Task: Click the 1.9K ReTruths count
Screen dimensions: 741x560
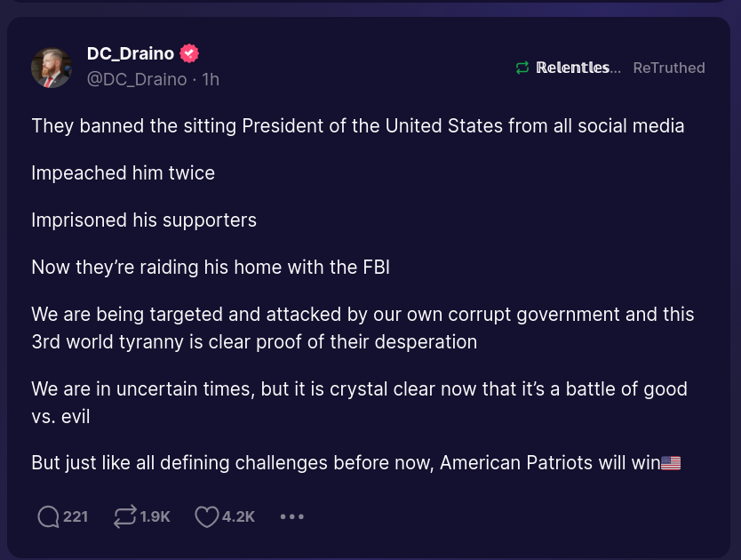Action: [x=155, y=516]
